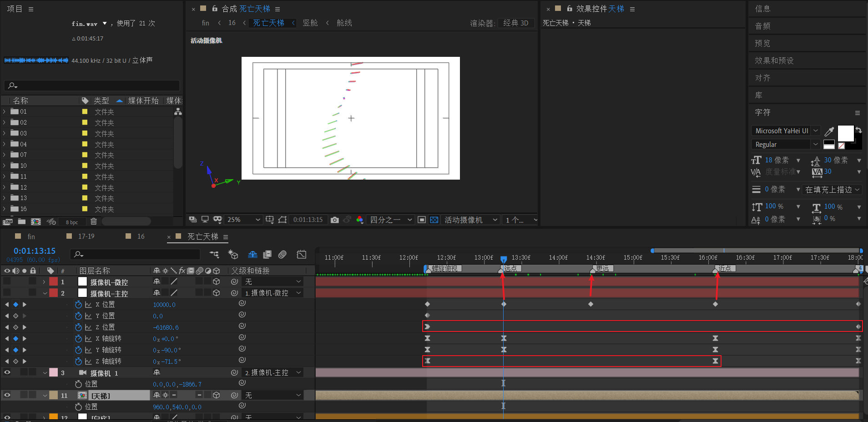
Task: Open grid and guide options icon
Action: click(270, 220)
